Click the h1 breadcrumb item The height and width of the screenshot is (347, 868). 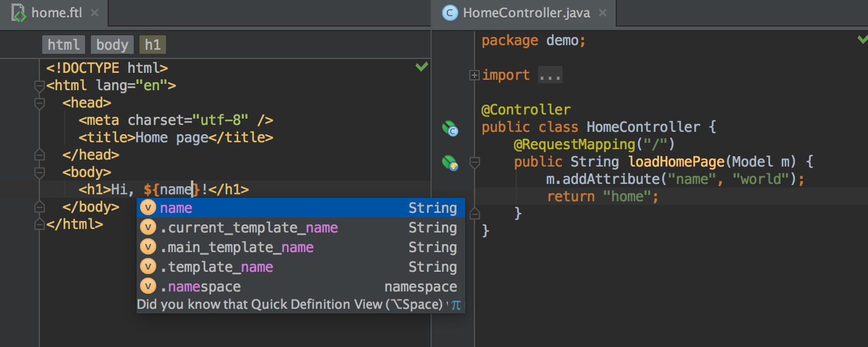pyautogui.click(x=152, y=44)
